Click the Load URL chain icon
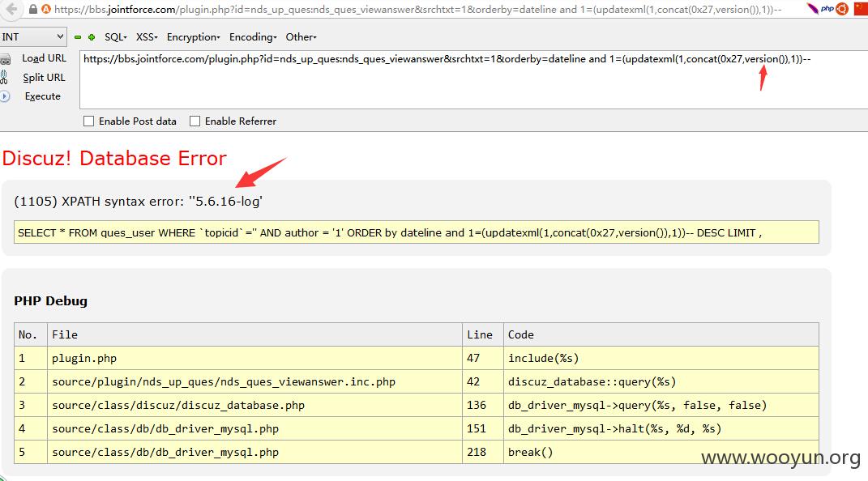The image size is (868, 481). pyautogui.click(x=6, y=59)
